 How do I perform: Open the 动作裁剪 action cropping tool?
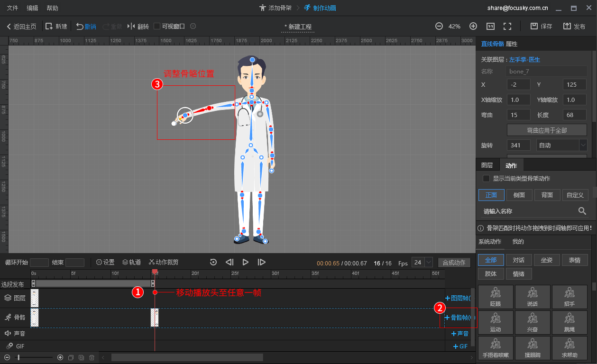point(164,262)
